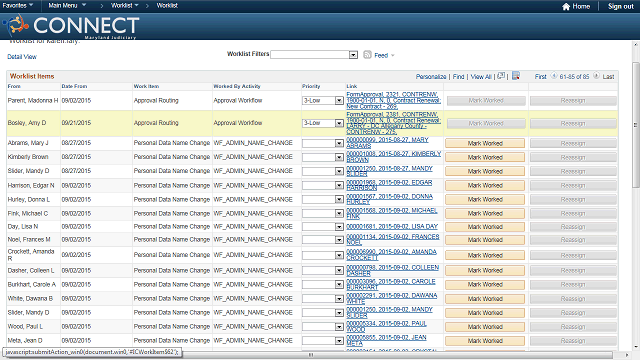640x360 pixels.
Task: Download worklist table to spreadsheet icon
Action: (x=516, y=76)
